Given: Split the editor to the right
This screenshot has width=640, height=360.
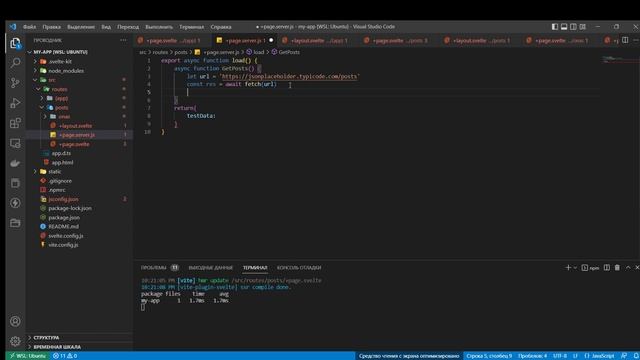Looking at the screenshot, I should pos(625,40).
